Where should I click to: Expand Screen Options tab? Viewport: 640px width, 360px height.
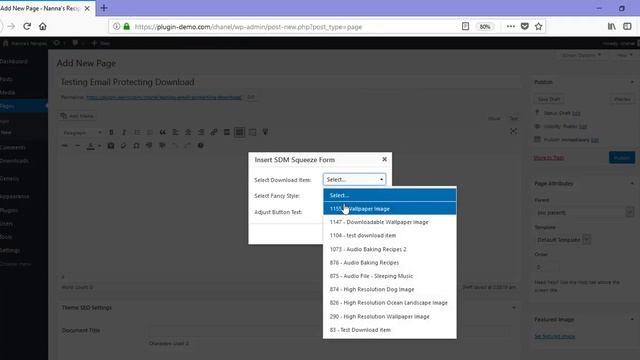(581, 55)
